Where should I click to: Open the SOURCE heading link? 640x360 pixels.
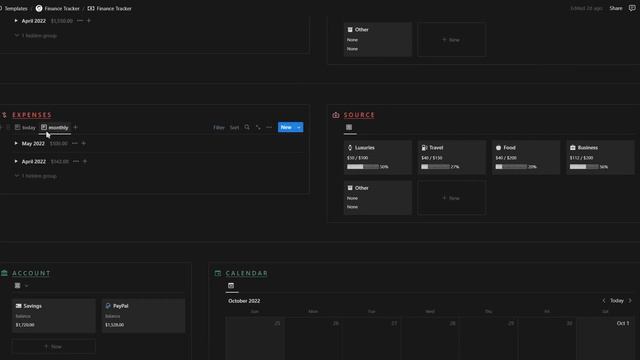[359, 115]
